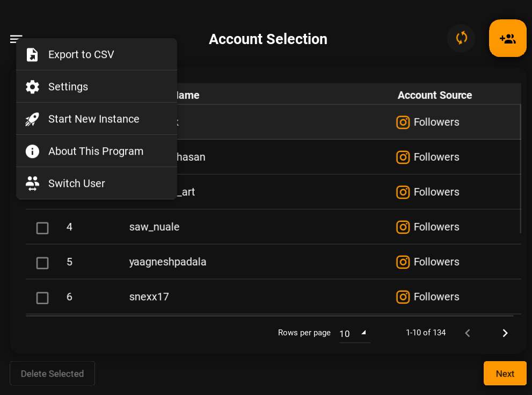532x395 pixels.
Task: Click Instagram icon in saw_nuale row
Action: (403, 227)
